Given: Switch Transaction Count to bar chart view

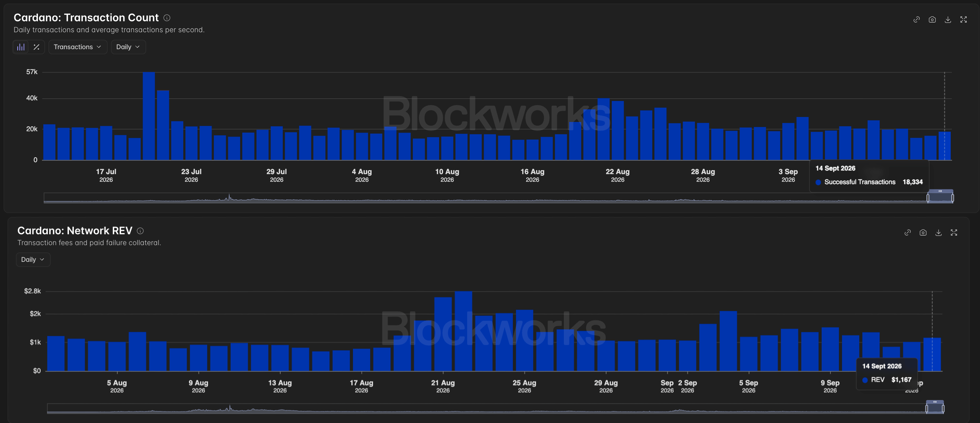Looking at the screenshot, I should (21, 47).
